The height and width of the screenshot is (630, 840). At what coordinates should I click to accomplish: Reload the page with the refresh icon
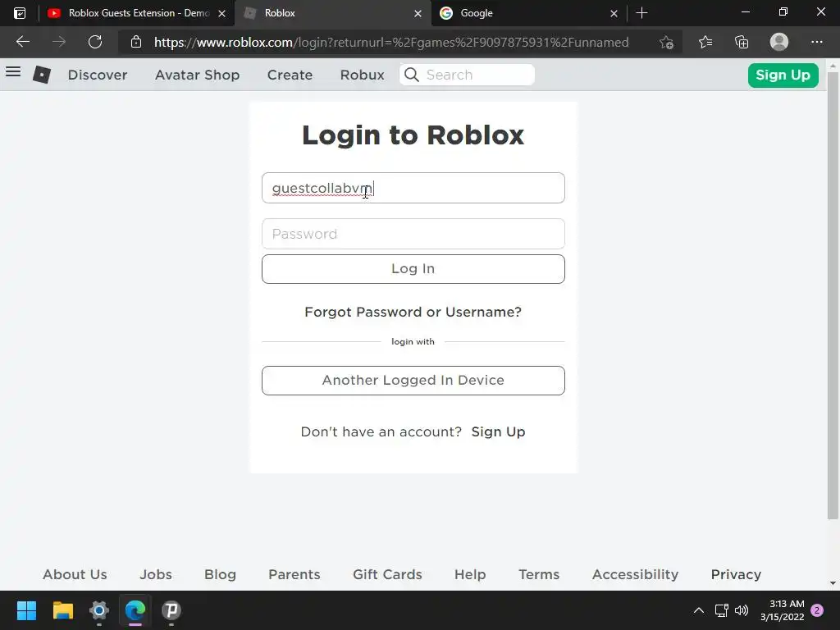(x=95, y=42)
